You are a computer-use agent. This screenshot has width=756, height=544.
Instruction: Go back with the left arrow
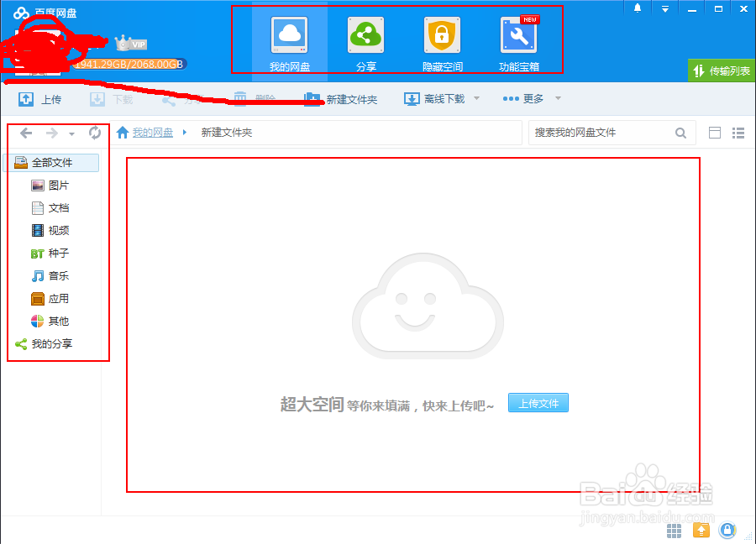[x=26, y=133]
